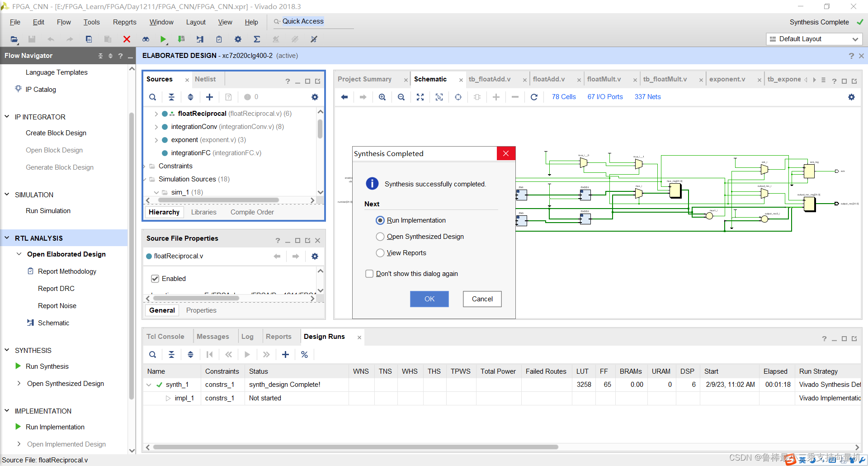This screenshot has width=868, height=466.
Task: Collapse synth_1 design run row
Action: click(x=149, y=385)
